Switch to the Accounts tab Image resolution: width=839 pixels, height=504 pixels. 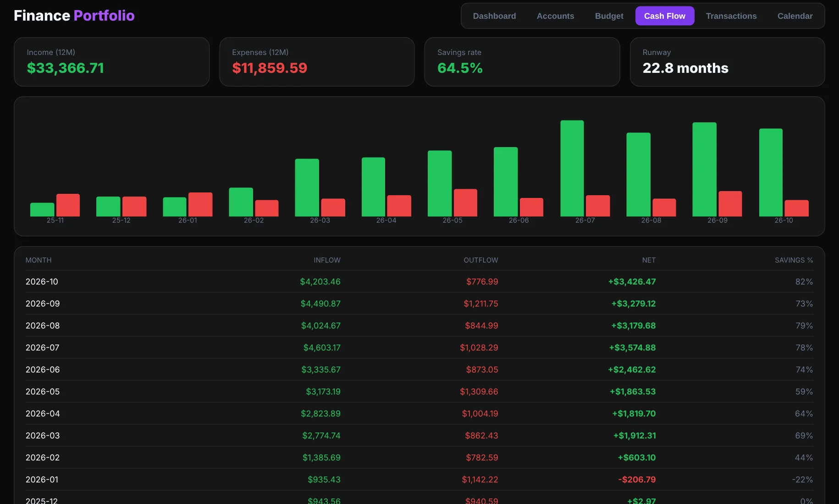point(555,16)
